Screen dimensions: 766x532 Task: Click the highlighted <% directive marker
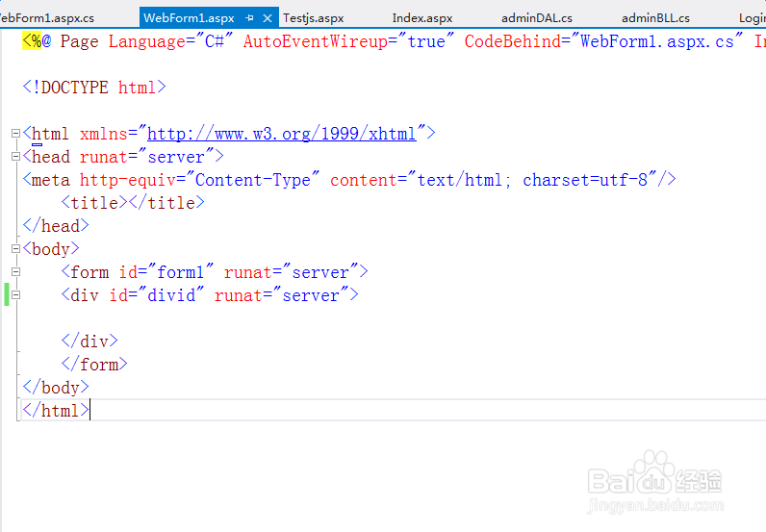[x=32, y=40]
